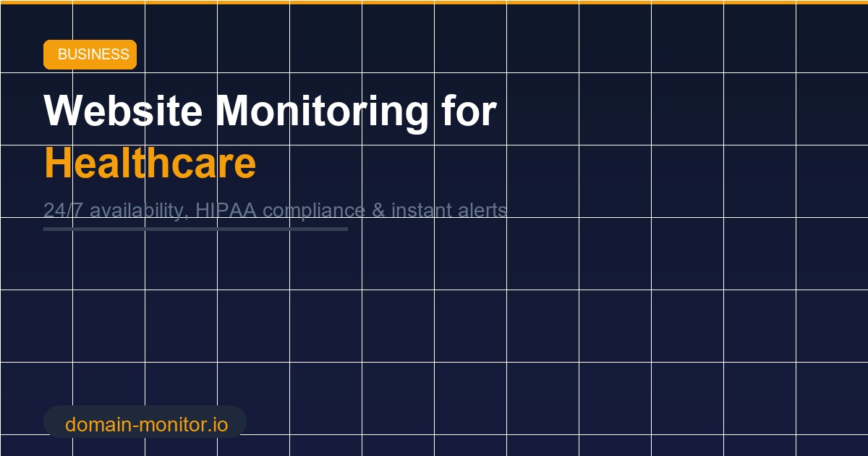
Task: Click the gray underline bar beneath the subtitle
Action: (195, 228)
